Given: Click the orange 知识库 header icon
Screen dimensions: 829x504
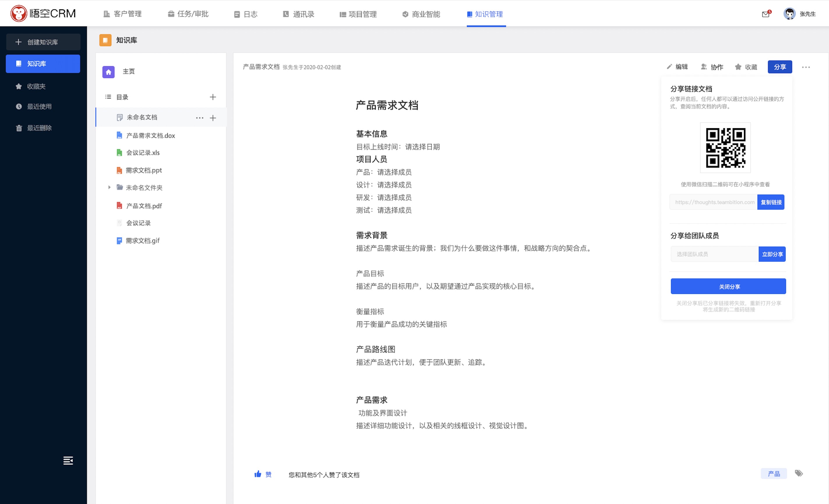Looking at the screenshot, I should pyautogui.click(x=105, y=40).
